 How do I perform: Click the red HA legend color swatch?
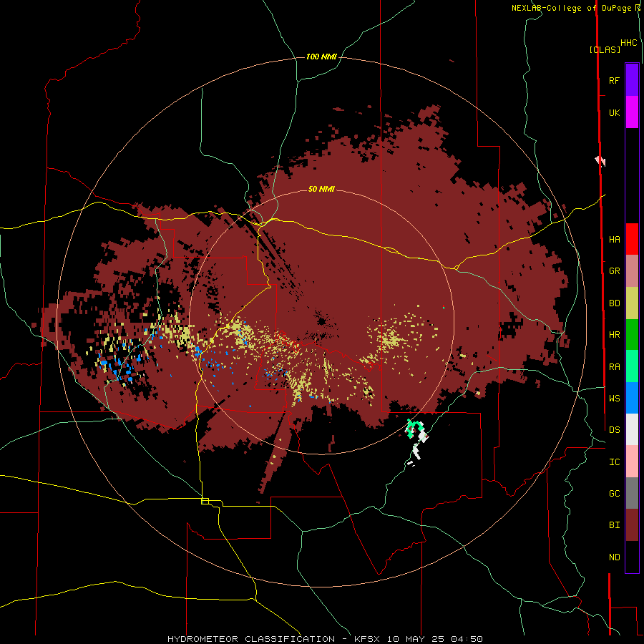pos(632,239)
